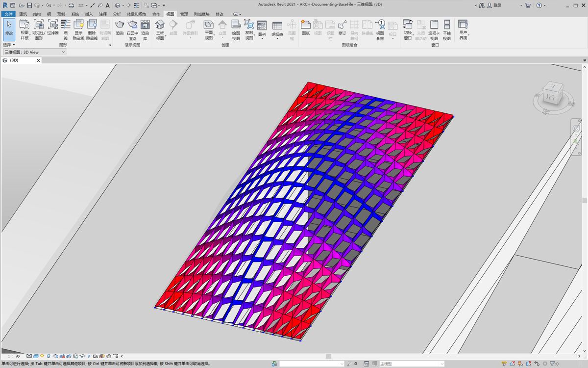This screenshot has height=368, width=588.
Task: Select the 修改 (Modify) tool
Action: pos(9,29)
